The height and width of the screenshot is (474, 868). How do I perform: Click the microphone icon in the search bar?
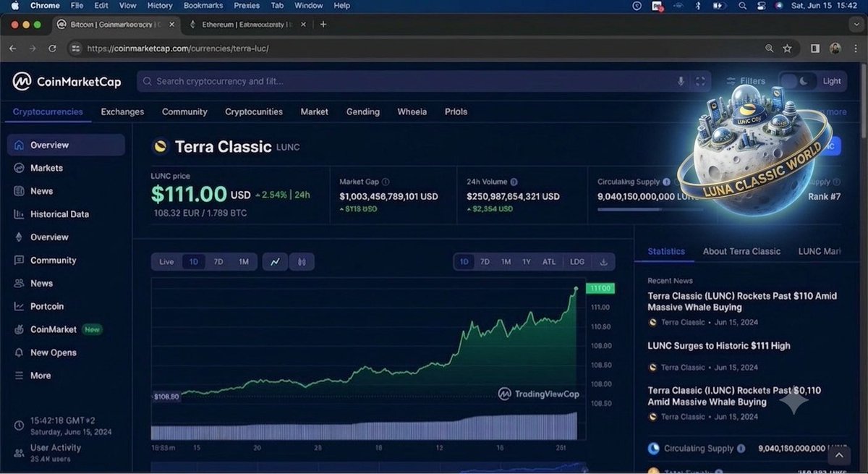[681, 81]
